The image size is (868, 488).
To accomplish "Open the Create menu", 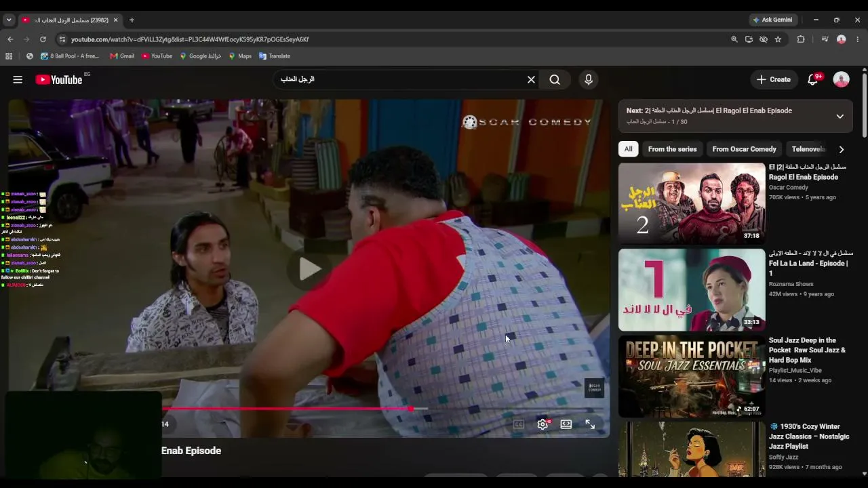I will 773,79.
